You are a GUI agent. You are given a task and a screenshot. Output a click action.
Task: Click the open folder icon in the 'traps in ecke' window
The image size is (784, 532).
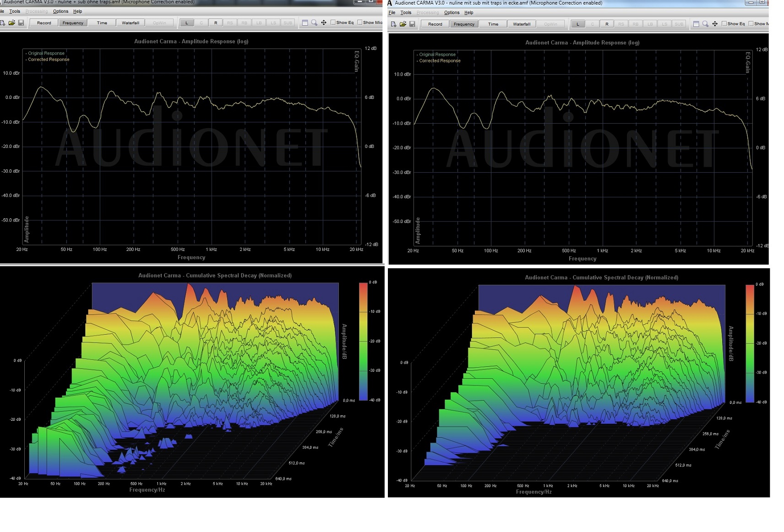pos(403,24)
